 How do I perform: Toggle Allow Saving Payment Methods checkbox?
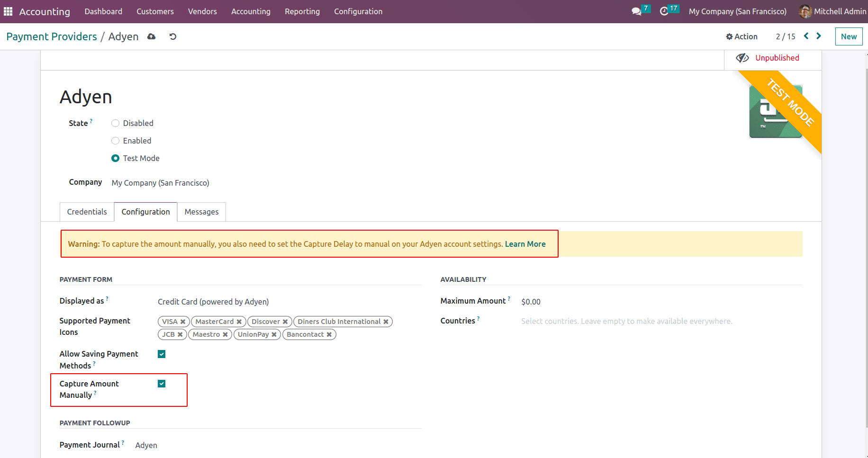click(x=162, y=354)
